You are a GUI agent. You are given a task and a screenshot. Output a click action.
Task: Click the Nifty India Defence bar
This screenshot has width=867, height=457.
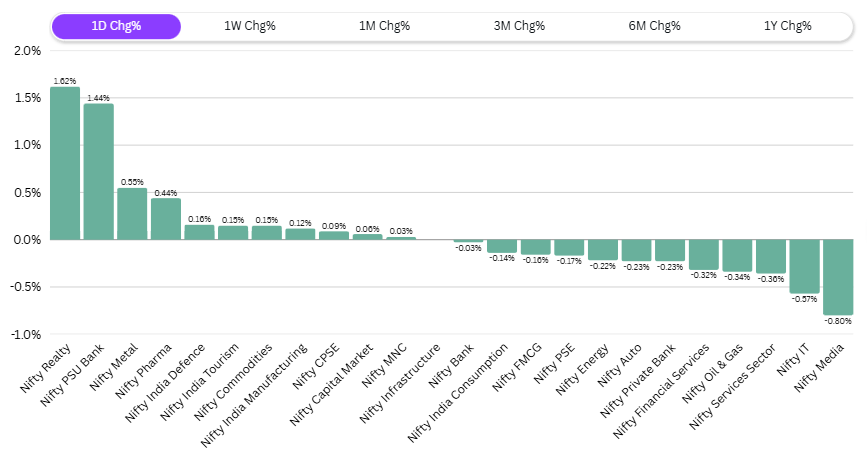[x=200, y=232]
